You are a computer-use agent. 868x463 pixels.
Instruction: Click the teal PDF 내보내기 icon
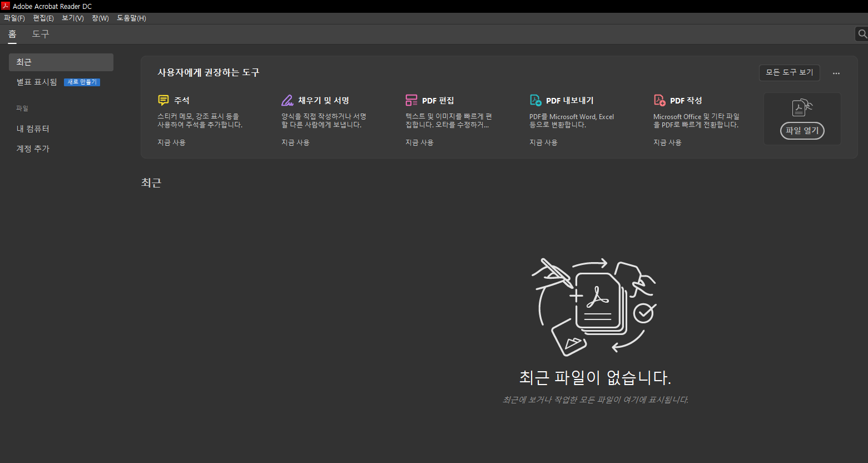tap(535, 100)
